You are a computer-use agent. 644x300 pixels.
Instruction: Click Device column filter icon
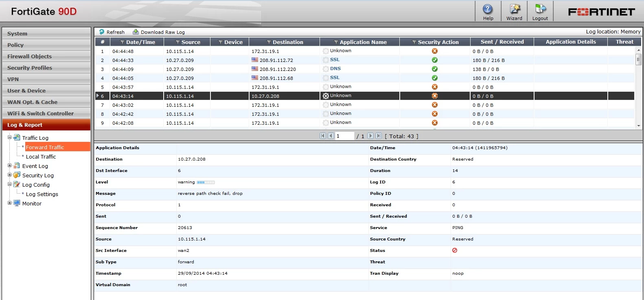[220, 42]
